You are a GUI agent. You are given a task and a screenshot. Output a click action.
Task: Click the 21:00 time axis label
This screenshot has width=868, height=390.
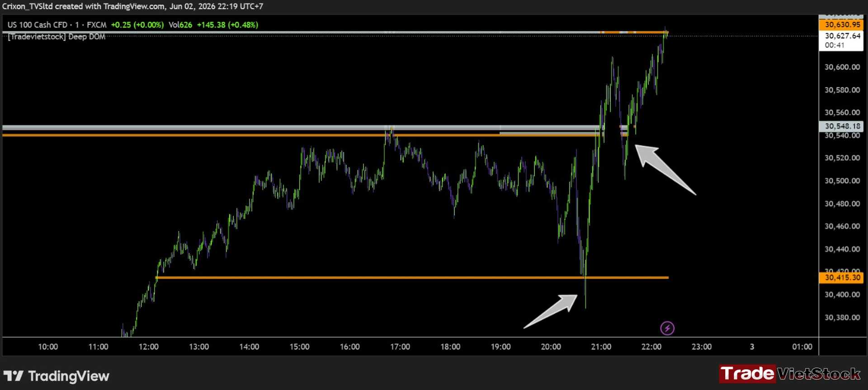click(601, 347)
